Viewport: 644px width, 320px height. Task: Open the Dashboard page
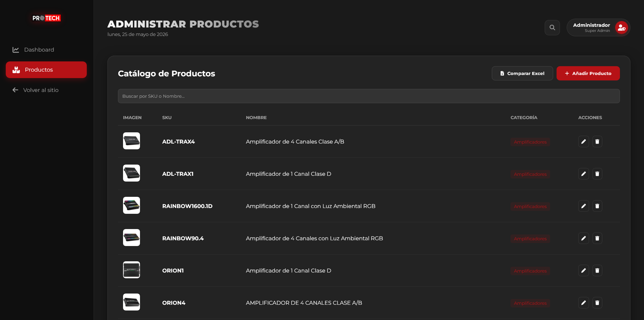tap(46, 50)
